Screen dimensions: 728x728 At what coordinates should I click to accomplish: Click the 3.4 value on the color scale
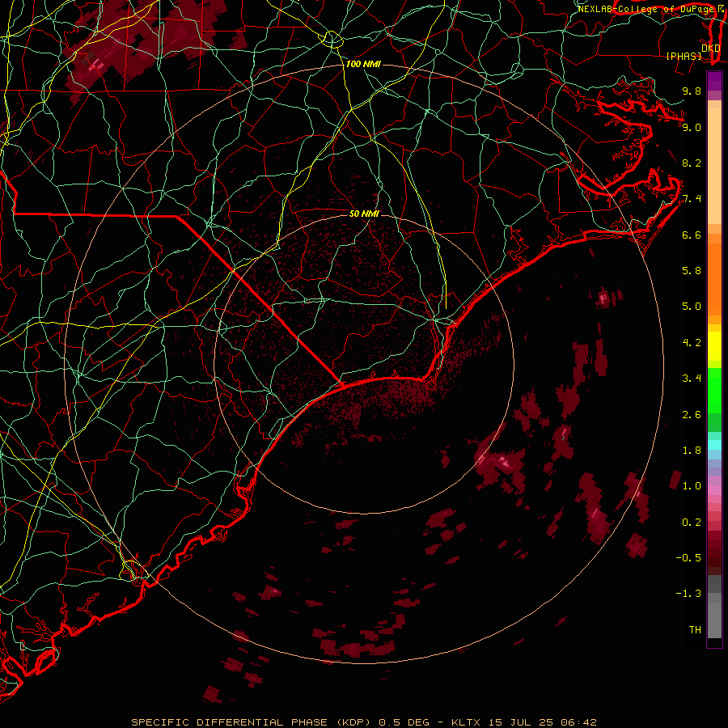(x=692, y=379)
